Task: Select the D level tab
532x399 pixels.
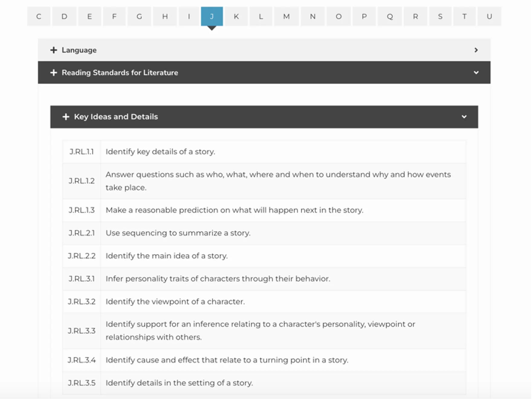Action: pyautogui.click(x=64, y=16)
